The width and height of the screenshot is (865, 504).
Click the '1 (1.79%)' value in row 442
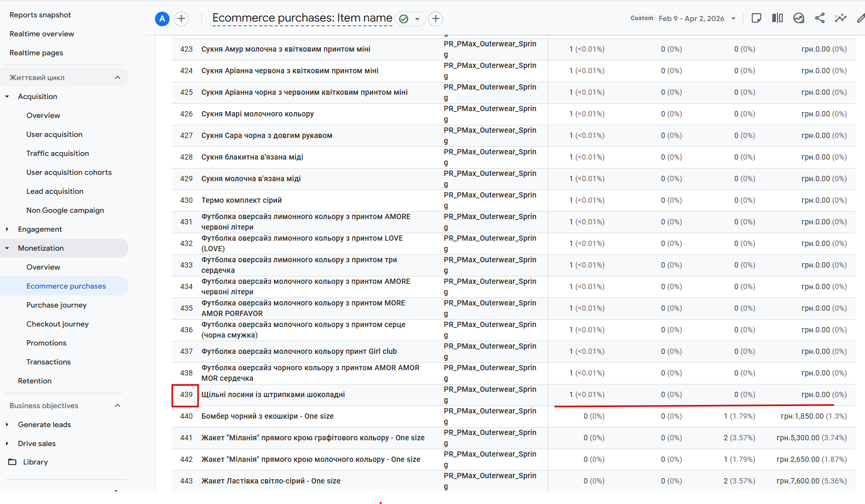click(739, 459)
